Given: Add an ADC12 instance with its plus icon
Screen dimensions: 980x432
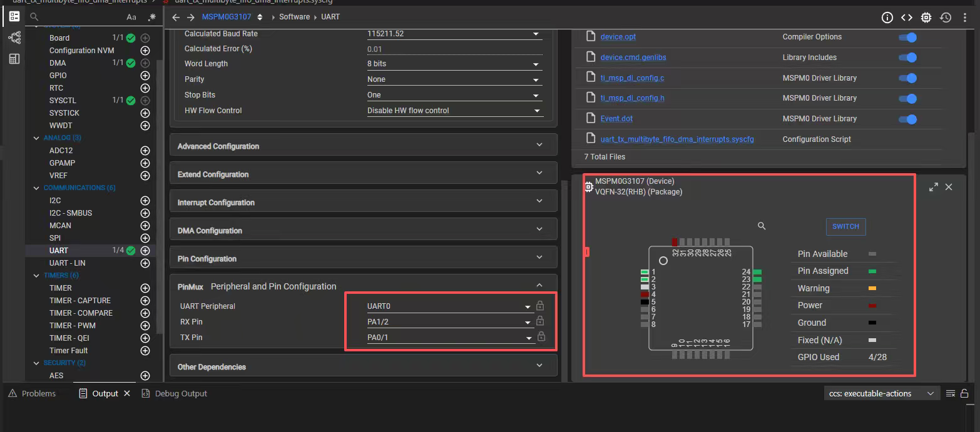Looking at the screenshot, I should pos(145,151).
